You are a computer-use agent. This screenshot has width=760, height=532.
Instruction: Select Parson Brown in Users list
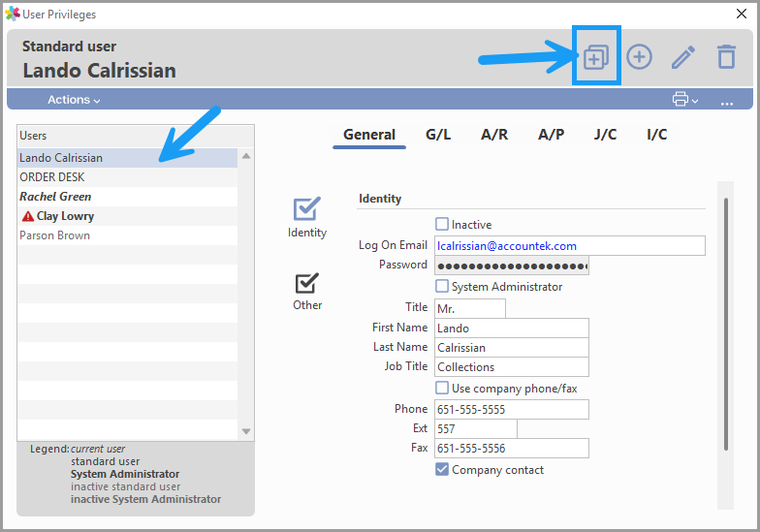click(128, 235)
